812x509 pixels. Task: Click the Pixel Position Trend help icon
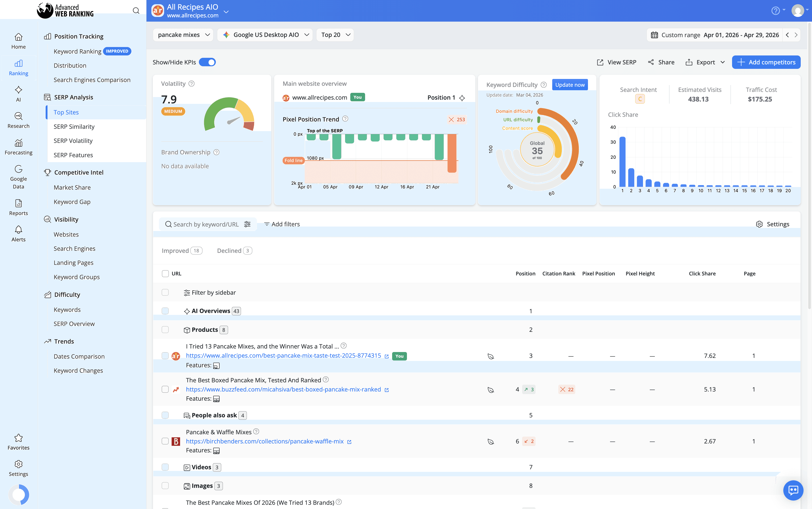(345, 119)
